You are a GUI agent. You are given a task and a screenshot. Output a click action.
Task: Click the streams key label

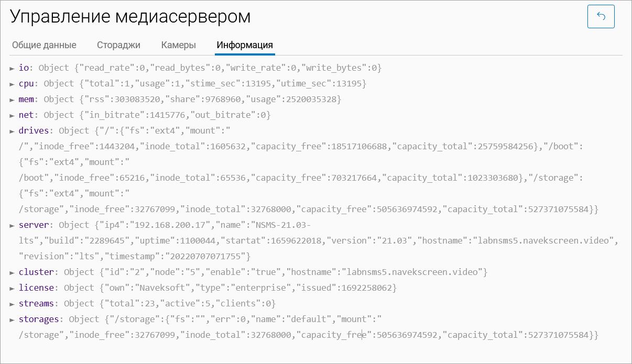(x=36, y=304)
